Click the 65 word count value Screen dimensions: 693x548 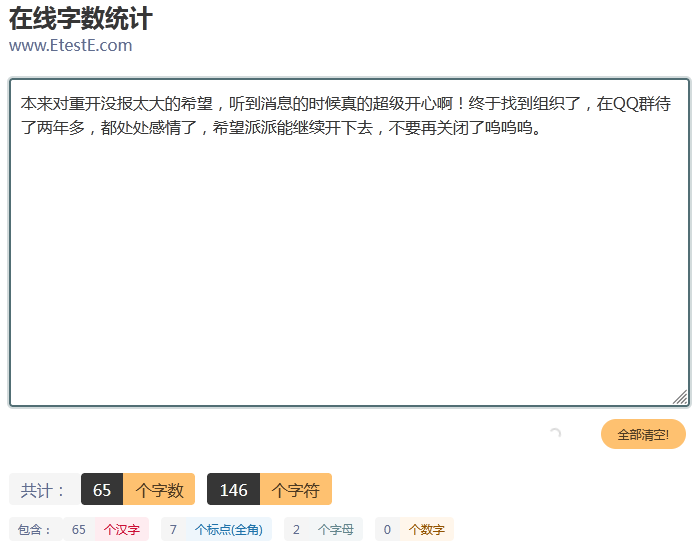click(x=102, y=489)
